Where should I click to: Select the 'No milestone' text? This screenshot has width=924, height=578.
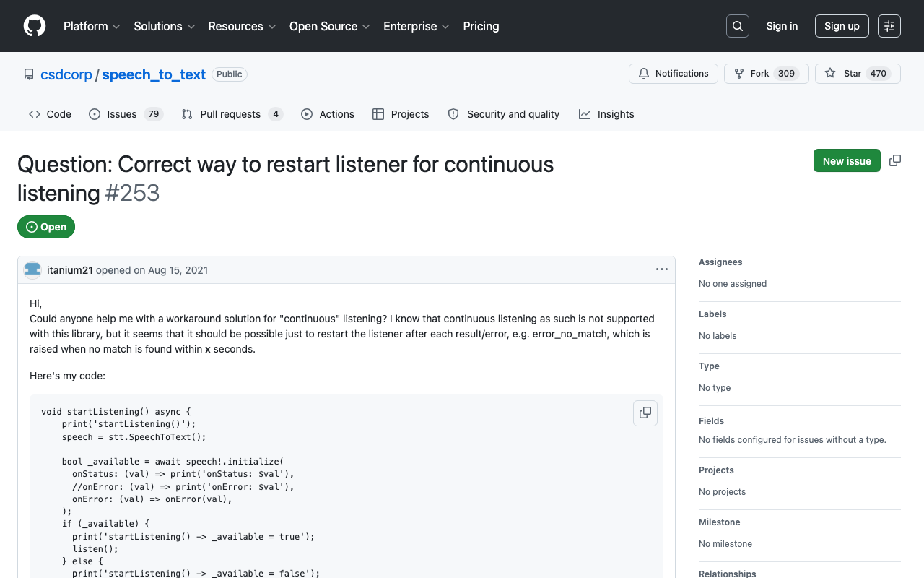725,544
